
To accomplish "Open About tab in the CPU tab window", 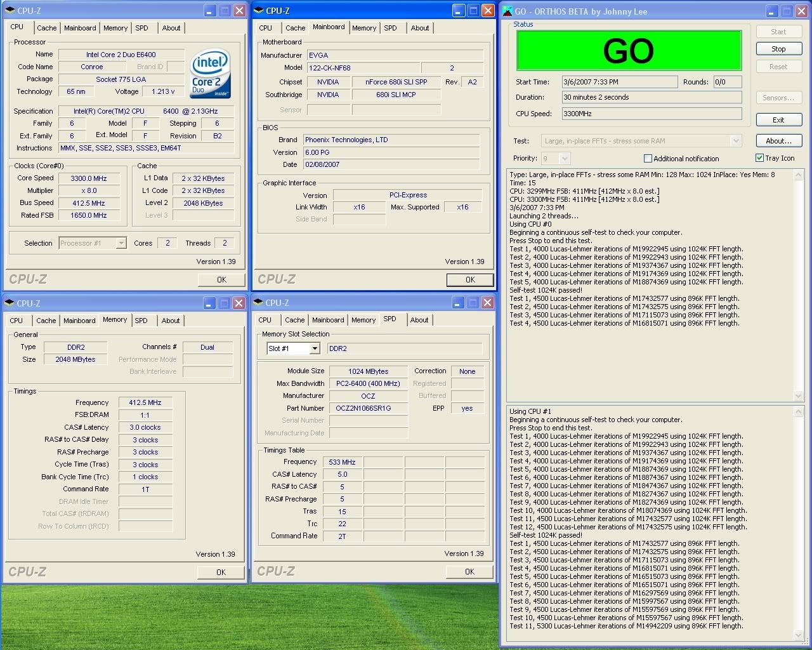I will 171,28.
